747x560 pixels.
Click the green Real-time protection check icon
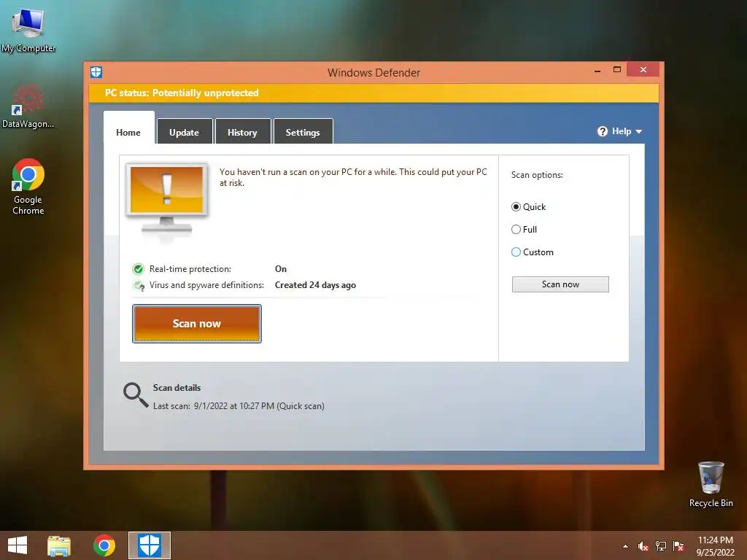138,269
